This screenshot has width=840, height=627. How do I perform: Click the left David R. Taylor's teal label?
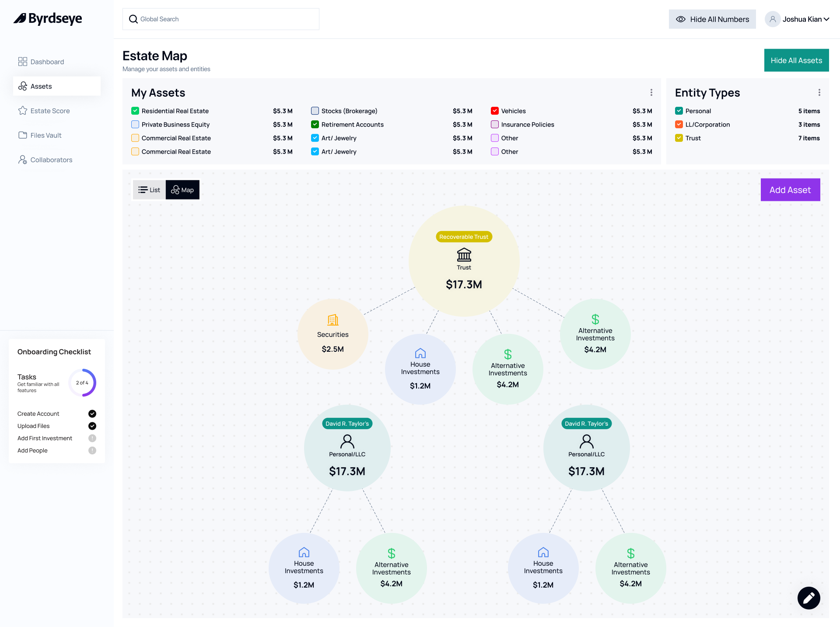(347, 424)
